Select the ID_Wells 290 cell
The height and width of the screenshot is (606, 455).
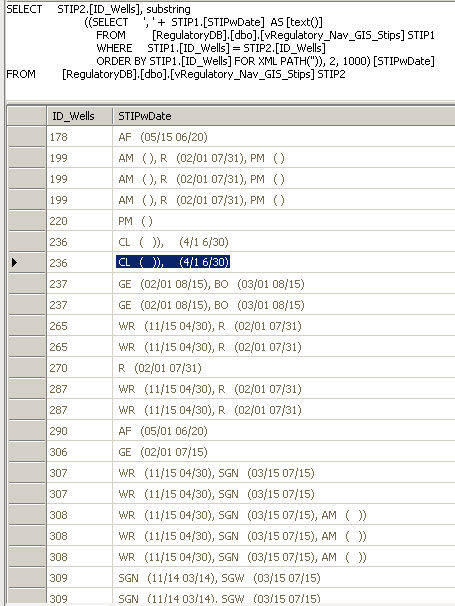[x=79, y=431]
